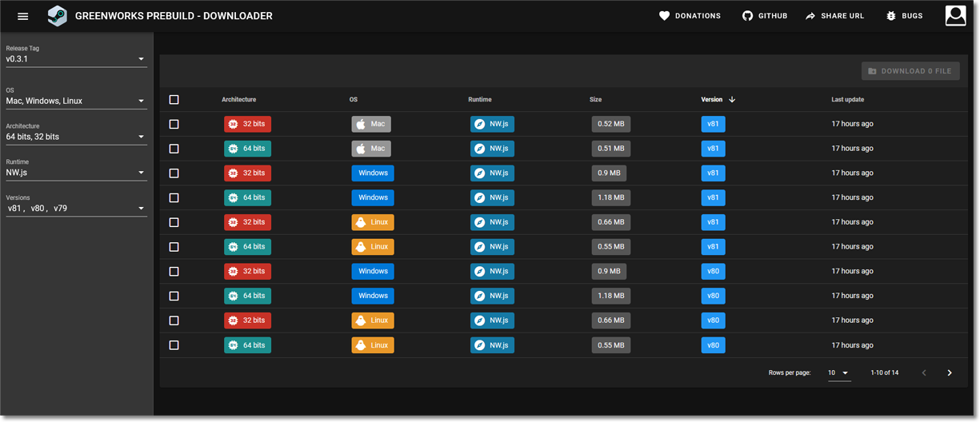This screenshot has height=422, width=980.
Task: Click the v80 badge in last row
Action: pyautogui.click(x=713, y=345)
